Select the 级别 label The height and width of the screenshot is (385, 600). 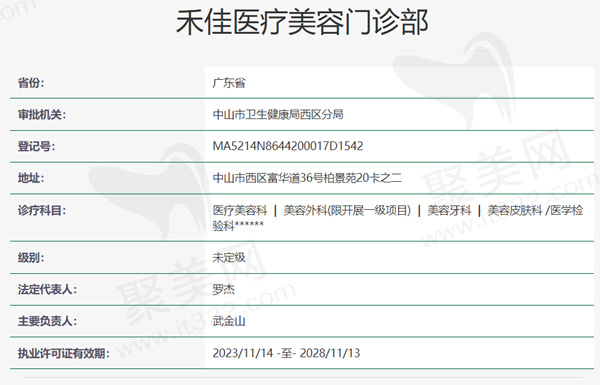click(x=31, y=258)
